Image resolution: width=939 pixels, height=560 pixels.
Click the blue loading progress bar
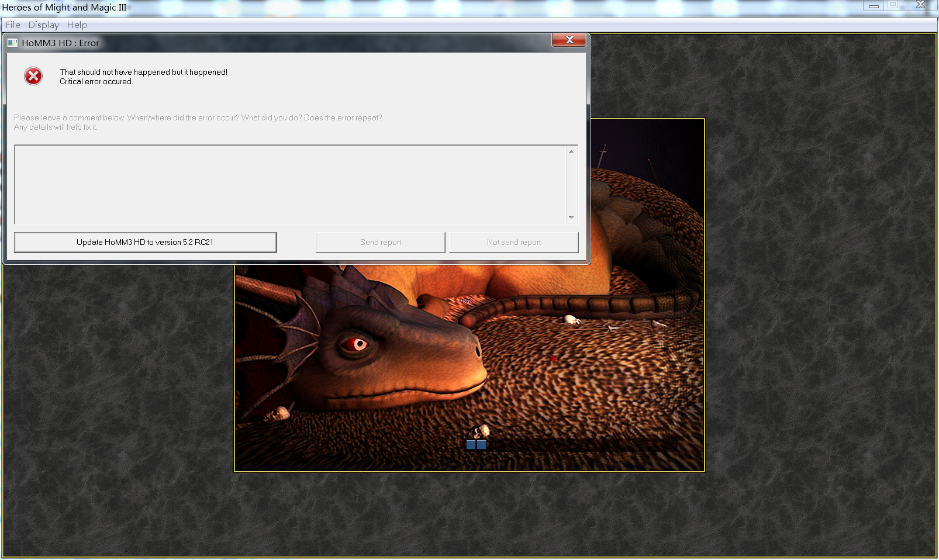pyautogui.click(x=477, y=445)
